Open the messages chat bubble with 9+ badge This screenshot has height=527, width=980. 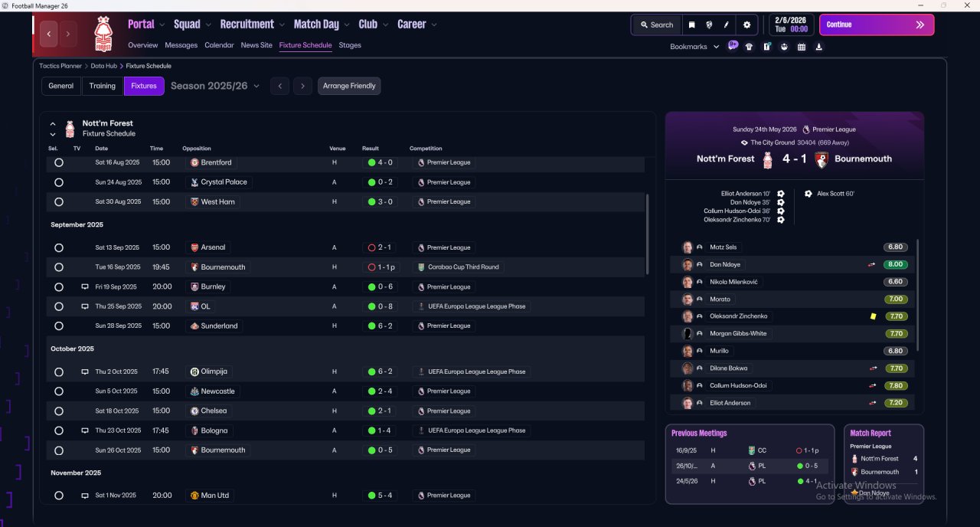pos(733,46)
